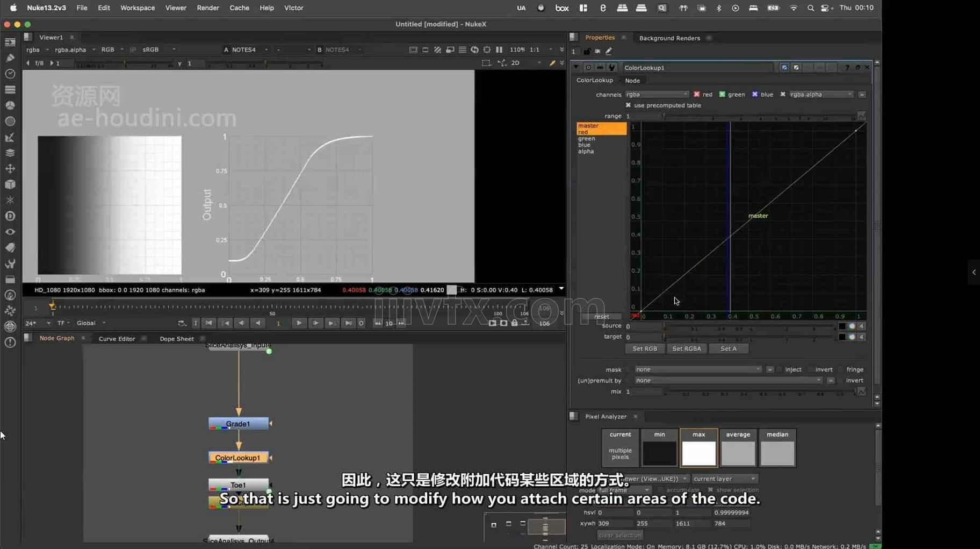Open the Background Renders tab
This screenshot has height=549, width=980.
point(669,38)
